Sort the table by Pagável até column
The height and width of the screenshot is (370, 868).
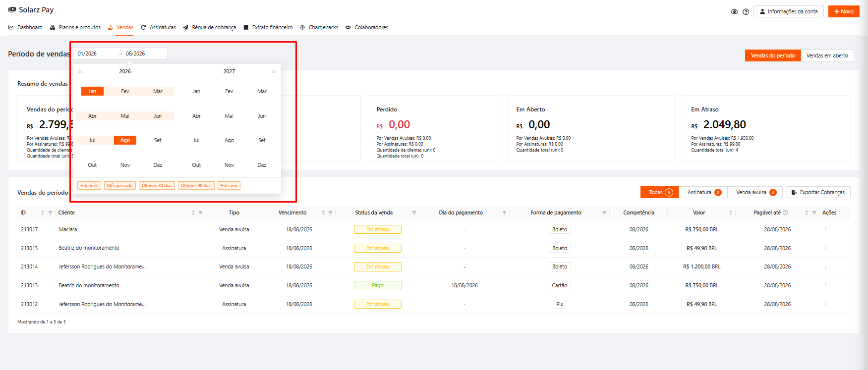click(807, 212)
